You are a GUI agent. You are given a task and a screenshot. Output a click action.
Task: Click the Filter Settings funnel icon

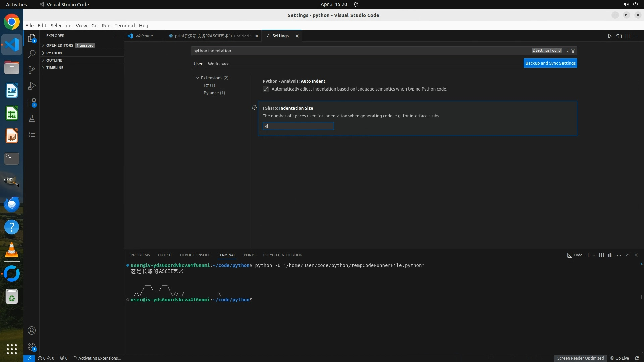[573, 51]
